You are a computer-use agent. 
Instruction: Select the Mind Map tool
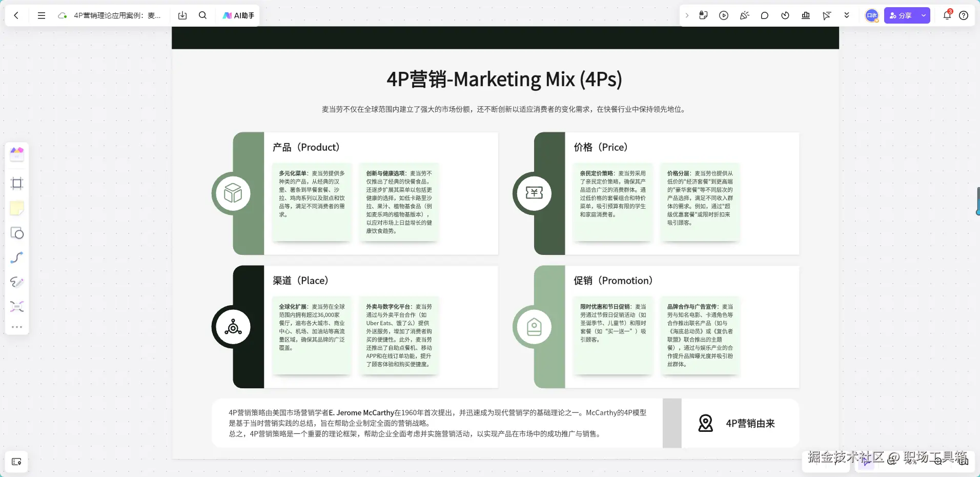pyautogui.click(x=17, y=307)
